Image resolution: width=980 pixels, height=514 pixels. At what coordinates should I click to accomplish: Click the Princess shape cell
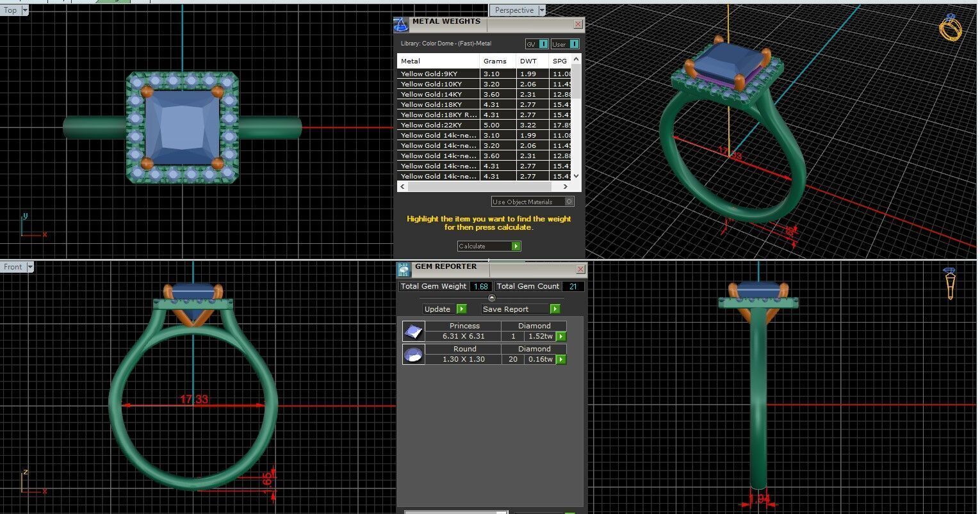pyautogui.click(x=464, y=326)
